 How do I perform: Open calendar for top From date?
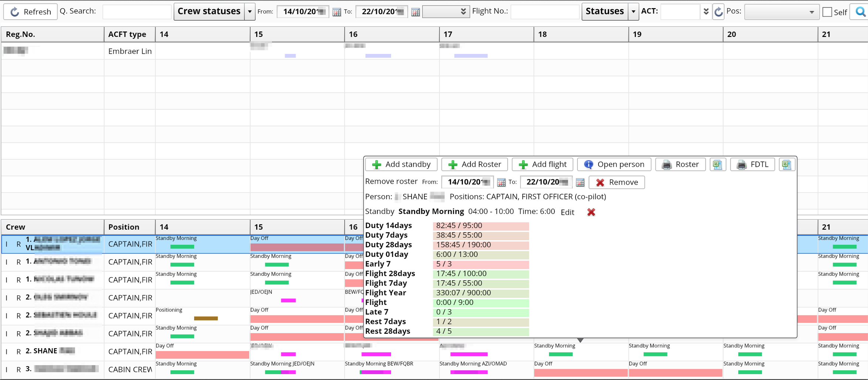coord(336,12)
